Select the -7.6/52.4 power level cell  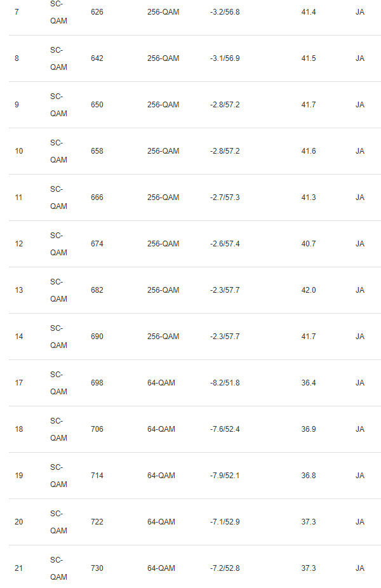(225, 429)
